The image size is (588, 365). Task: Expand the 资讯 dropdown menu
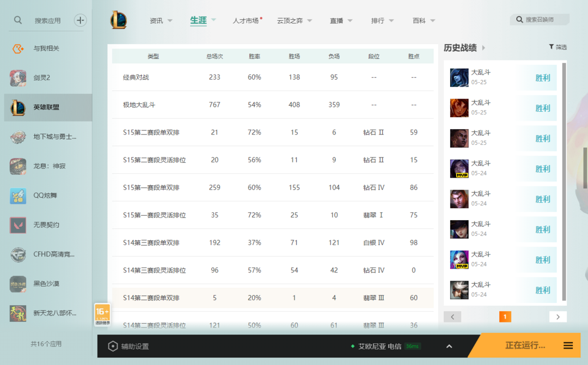(170, 21)
